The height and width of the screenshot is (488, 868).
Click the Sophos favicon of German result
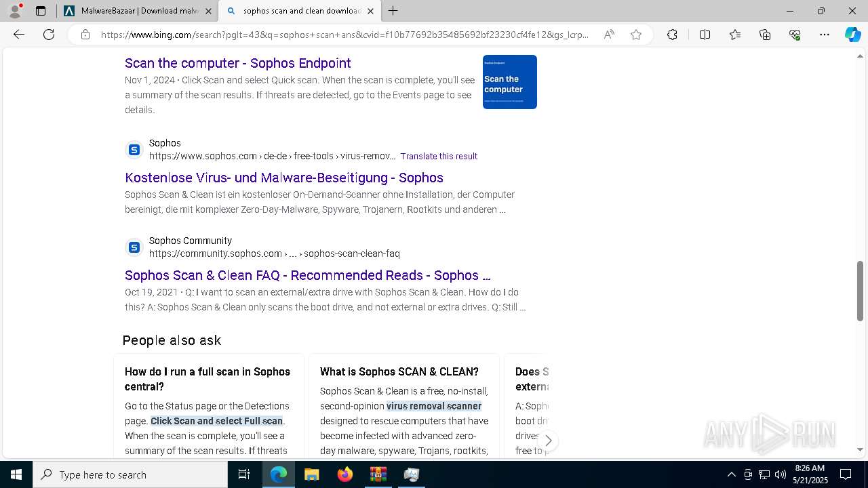[134, 150]
